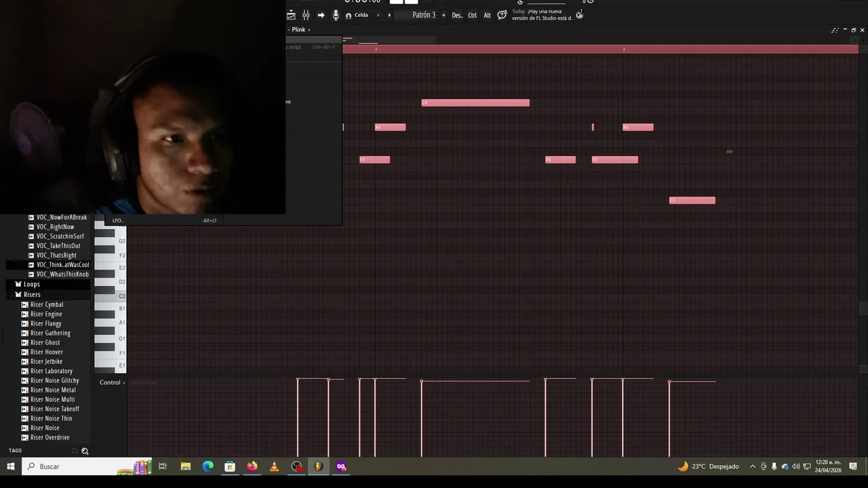Click the TAGS label in browser
This screenshot has height=488, width=868.
click(x=15, y=451)
